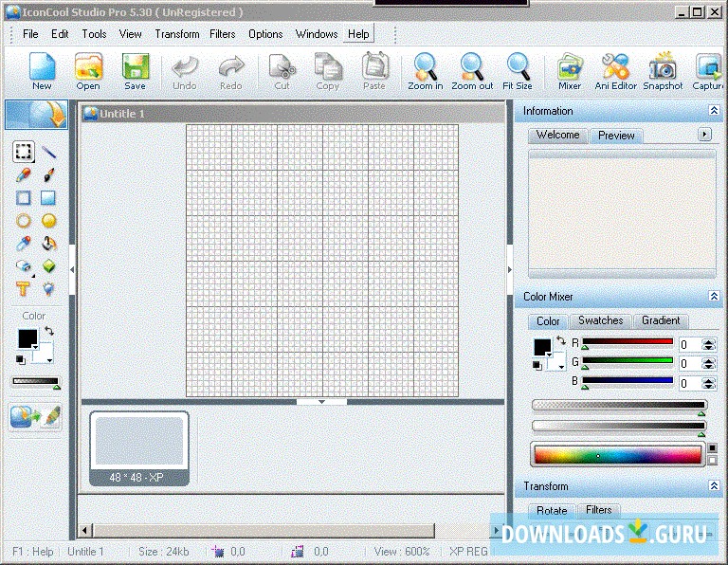Click the image convert icon below opacity slider

[x=35, y=416]
